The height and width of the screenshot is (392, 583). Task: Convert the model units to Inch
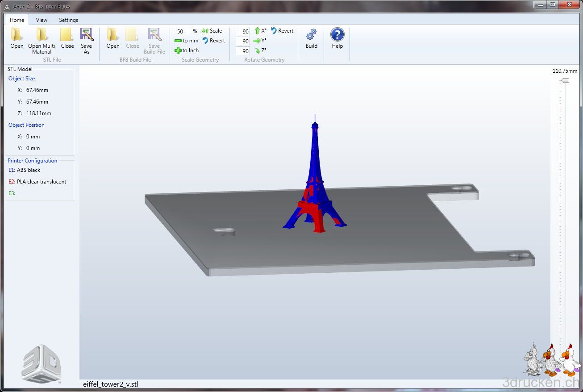point(187,50)
